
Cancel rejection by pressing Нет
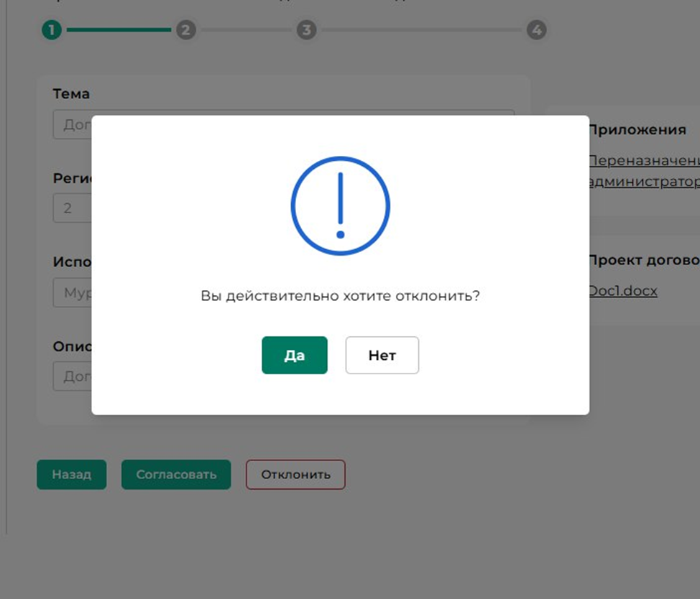pyautogui.click(x=382, y=356)
